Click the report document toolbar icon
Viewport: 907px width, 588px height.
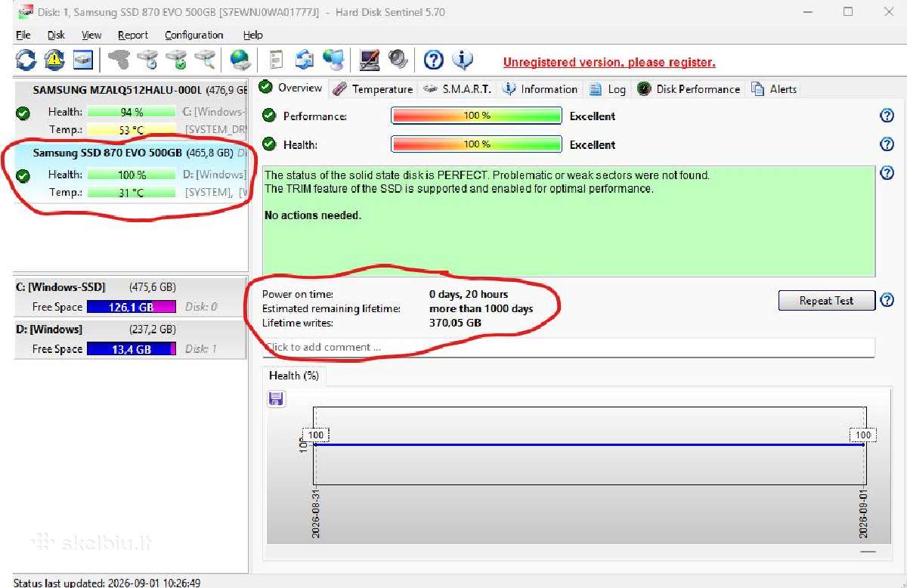277,59
